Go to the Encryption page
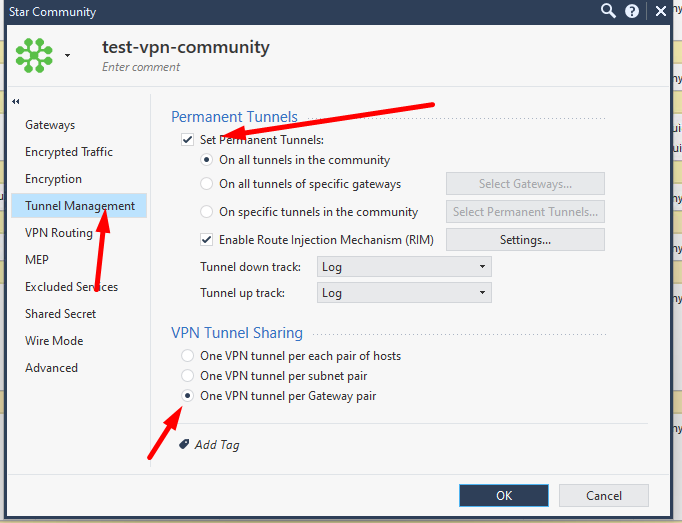 point(53,179)
